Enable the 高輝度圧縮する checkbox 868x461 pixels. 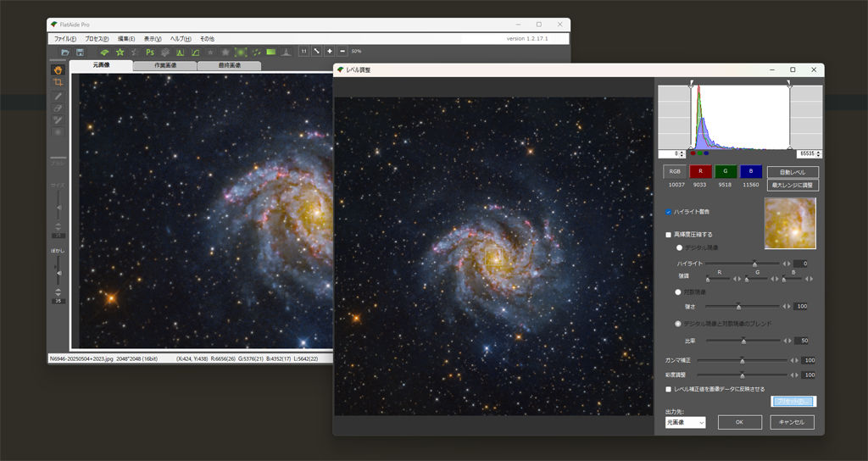click(x=669, y=234)
